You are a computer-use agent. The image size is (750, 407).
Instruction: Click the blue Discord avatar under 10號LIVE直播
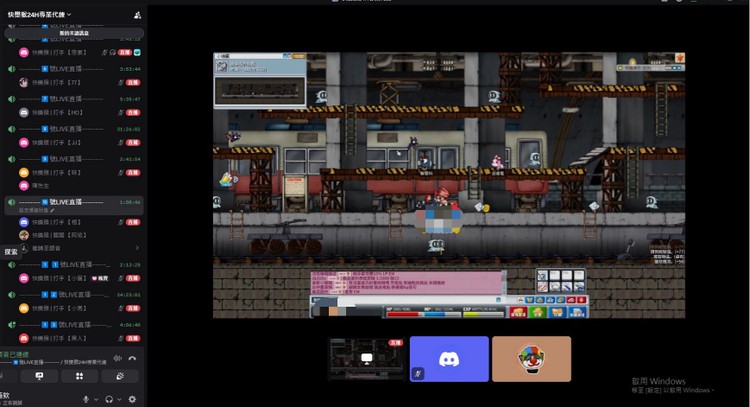click(23, 222)
